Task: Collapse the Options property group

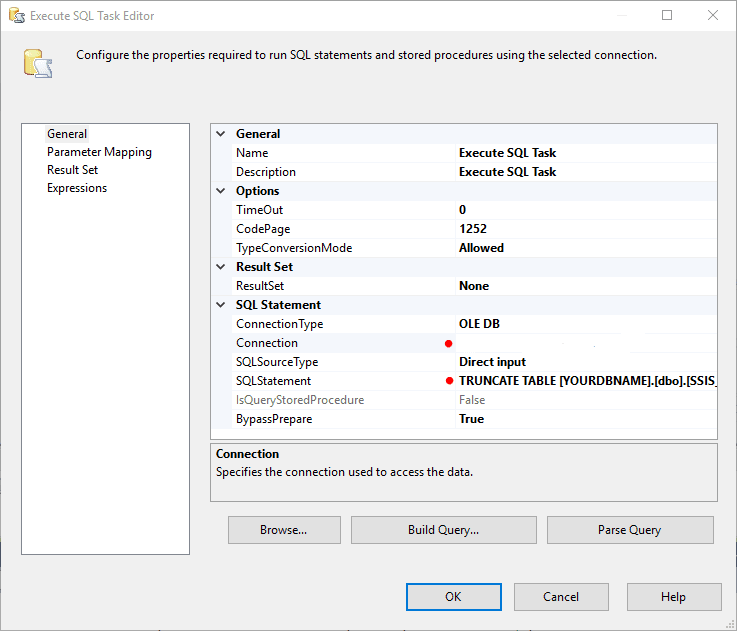Action: coord(221,191)
